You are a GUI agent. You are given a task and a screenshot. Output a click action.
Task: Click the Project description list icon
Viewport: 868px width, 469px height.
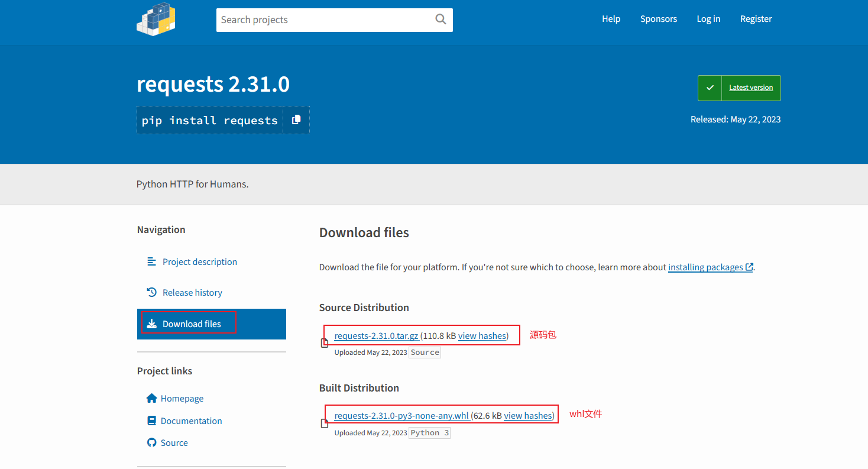(x=152, y=261)
